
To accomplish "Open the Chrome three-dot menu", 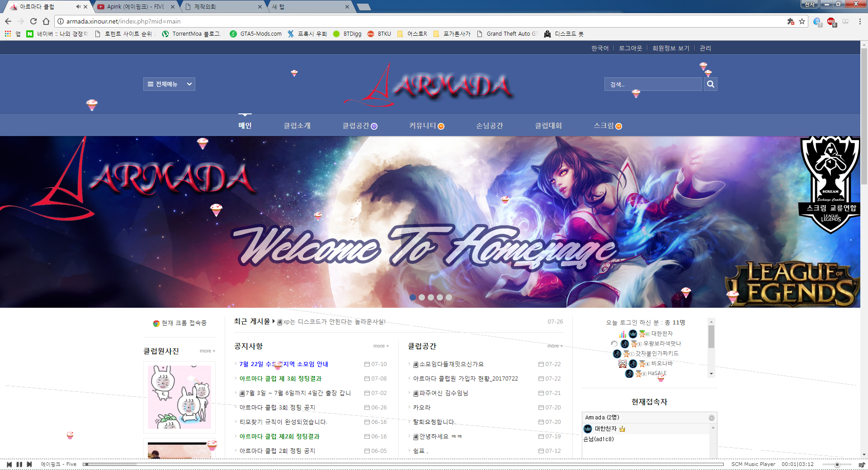I will (x=860, y=21).
